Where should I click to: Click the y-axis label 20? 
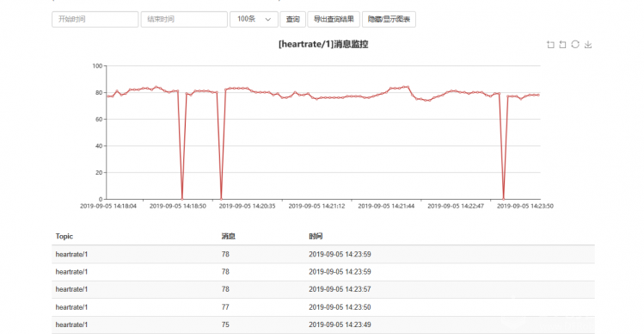coord(99,173)
